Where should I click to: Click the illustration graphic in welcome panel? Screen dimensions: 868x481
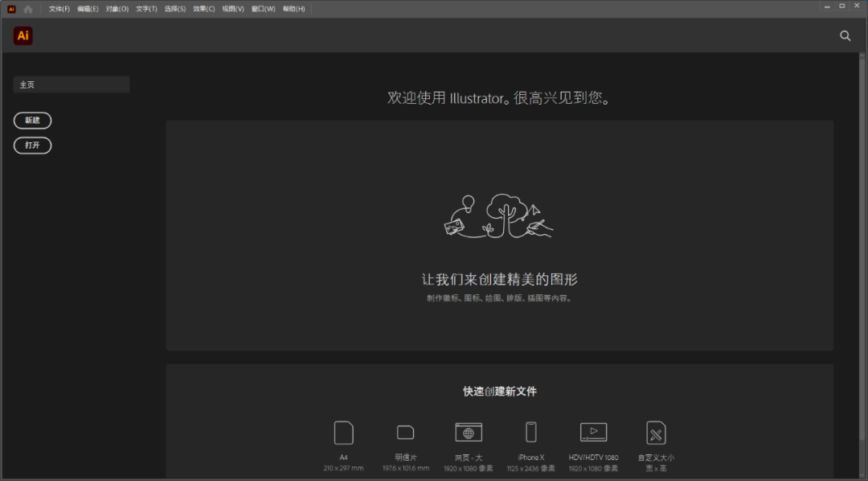click(x=499, y=216)
